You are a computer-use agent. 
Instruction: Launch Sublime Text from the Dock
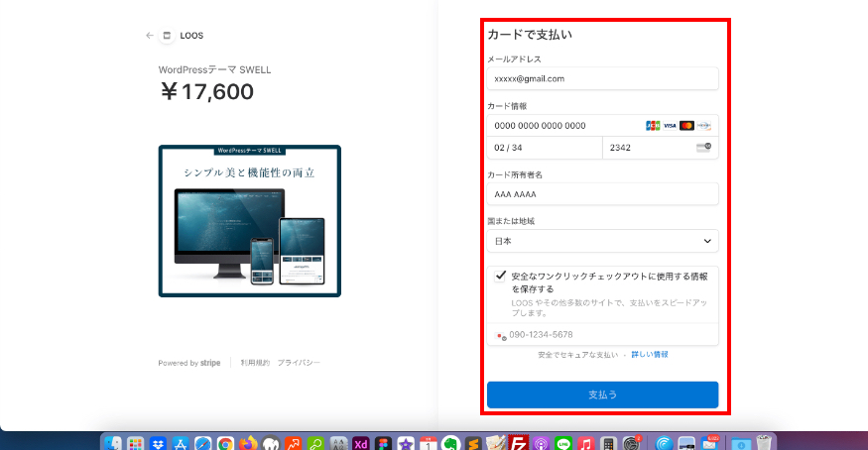(473, 443)
